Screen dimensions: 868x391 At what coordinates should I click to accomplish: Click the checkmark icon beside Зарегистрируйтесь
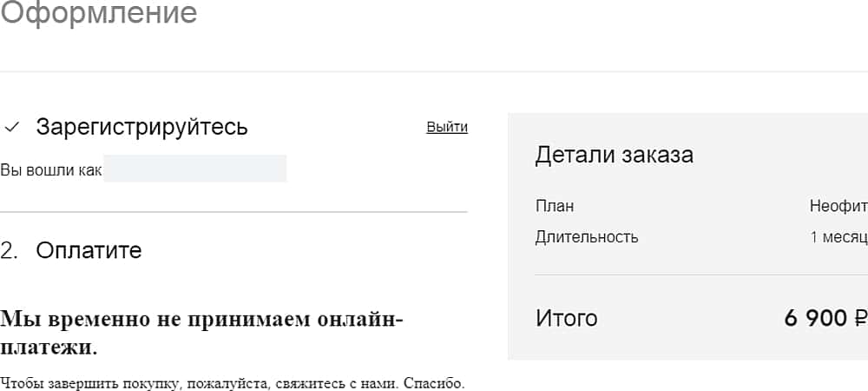[x=11, y=127]
